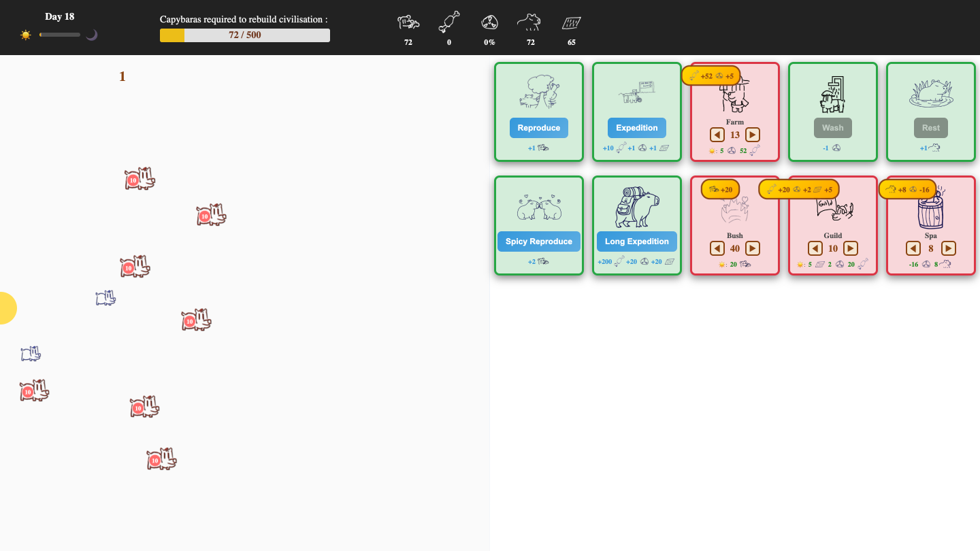Click the sun daytime icon
Viewport: 980px width, 551px height.
pos(26,35)
